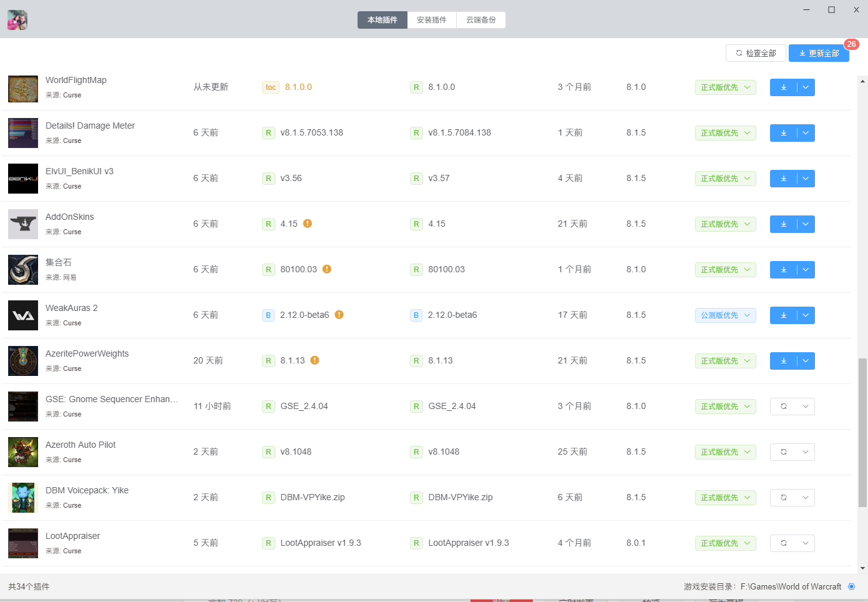The height and width of the screenshot is (602, 868).
Task: Expand more actions arrow for Azeroth Auto Pilot
Action: tap(806, 452)
